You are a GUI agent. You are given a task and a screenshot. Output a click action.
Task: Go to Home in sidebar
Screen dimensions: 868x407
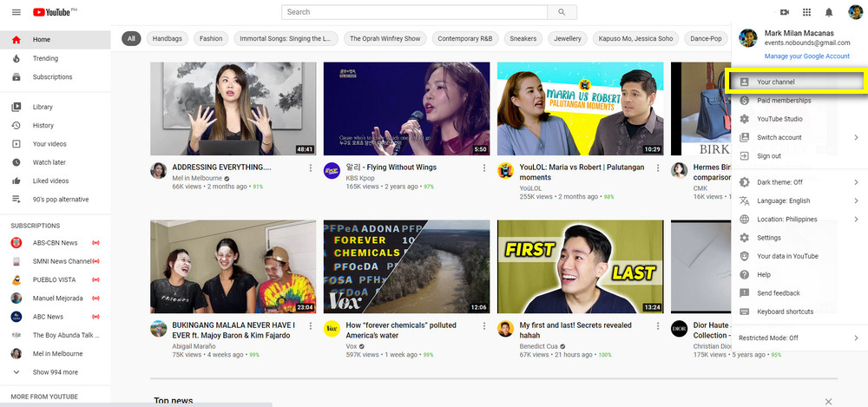coord(56,40)
